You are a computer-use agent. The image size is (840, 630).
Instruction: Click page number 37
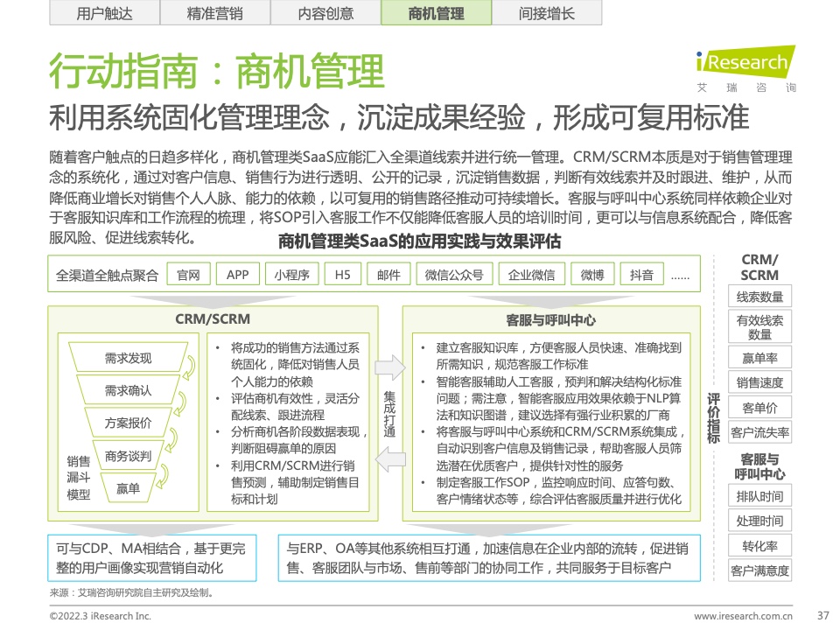coord(823,615)
